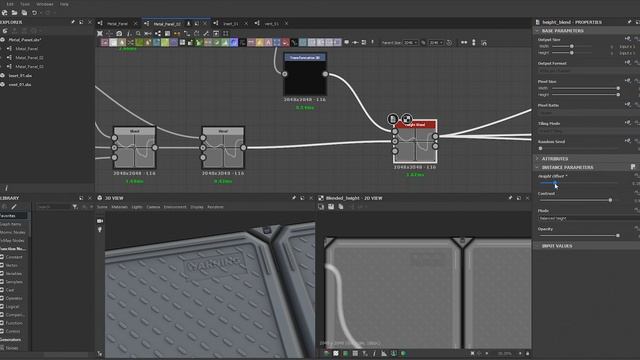Add a Curve node from black toolbar icon
The width and height of the screenshot is (640, 360).
click(294, 42)
